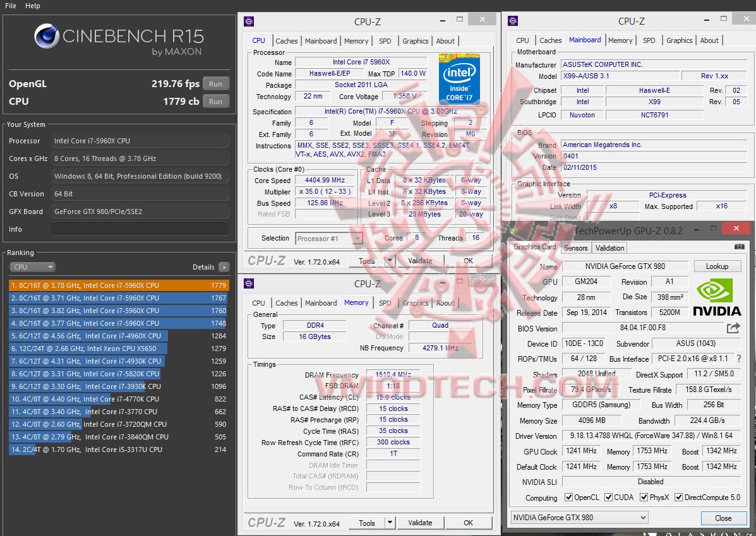This screenshot has width=756, height=536.
Task: Toggle the CUDA checkbox in GPU-Z
Action: click(x=608, y=497)
